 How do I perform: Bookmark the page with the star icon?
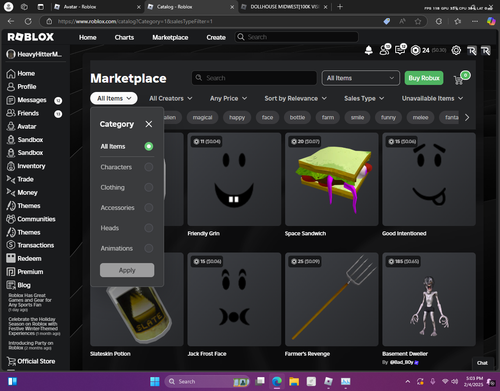click(x=418, y=21)
